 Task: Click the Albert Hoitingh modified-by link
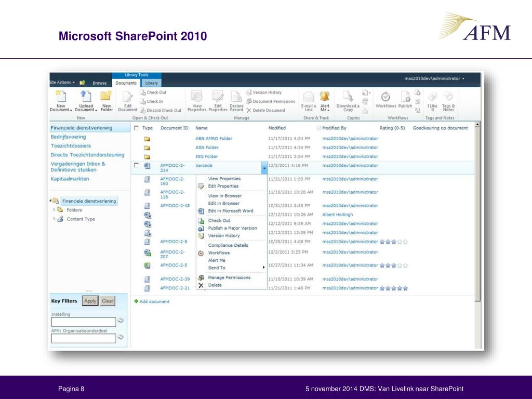click(338, 215)
